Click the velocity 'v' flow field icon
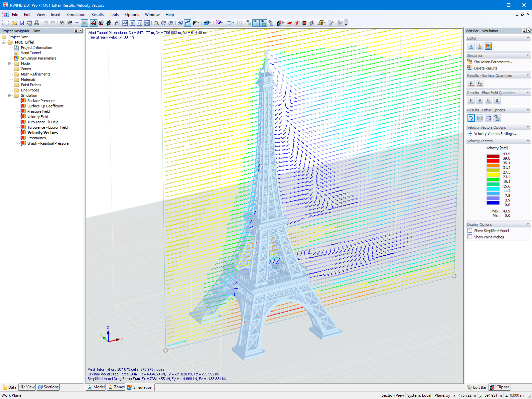This screenshot has height=399, width=532. click(x=480, y=100)
